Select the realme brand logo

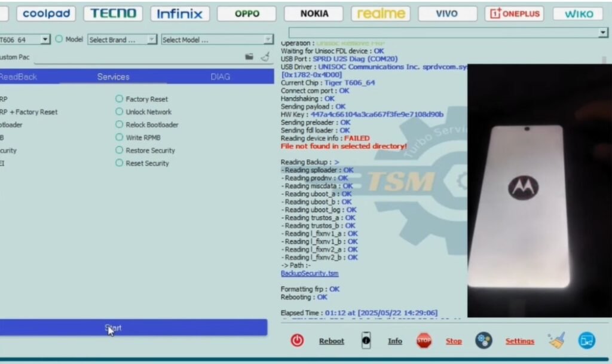pyautogui.click(x=381, y=14)
